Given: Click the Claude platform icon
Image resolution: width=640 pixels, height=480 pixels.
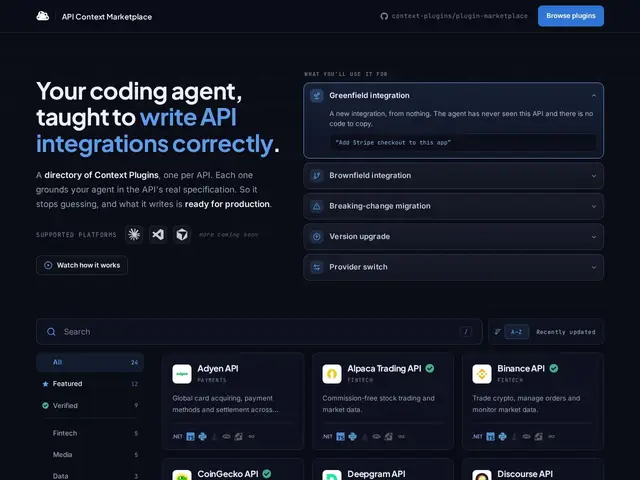Looking at the screenshot, I should coord(134,234).
